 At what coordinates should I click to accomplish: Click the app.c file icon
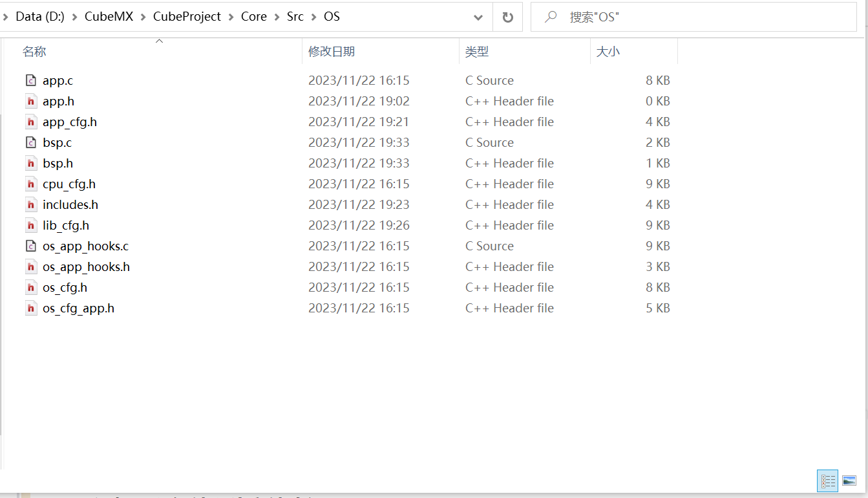click(30, 80)
